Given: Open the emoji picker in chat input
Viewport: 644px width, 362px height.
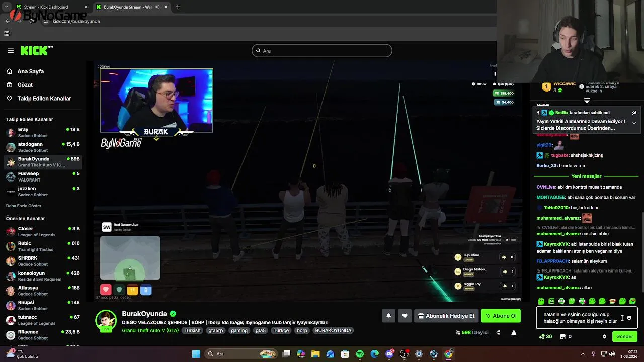Looking at the screenshot, I should click(x=629, y=318).
